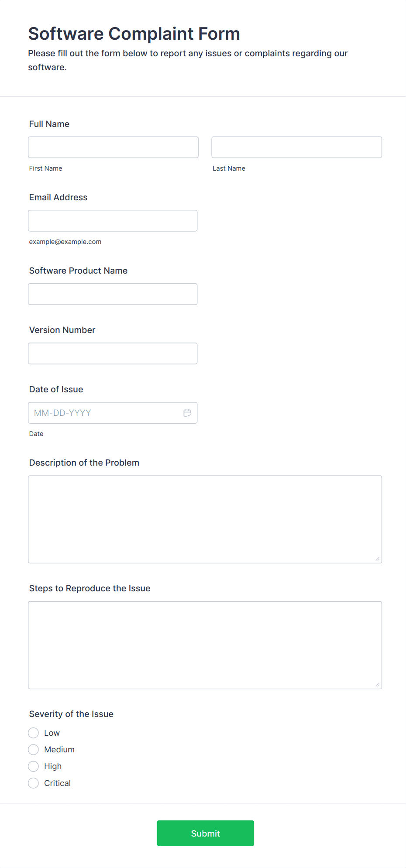
Task: Choose Medium severity option
Action: (x=34, y=749)
